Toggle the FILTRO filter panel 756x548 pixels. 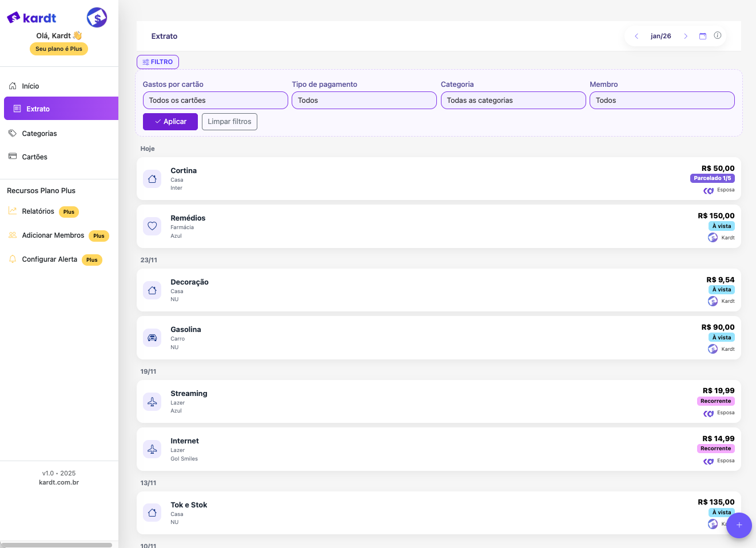click(158, 62)
